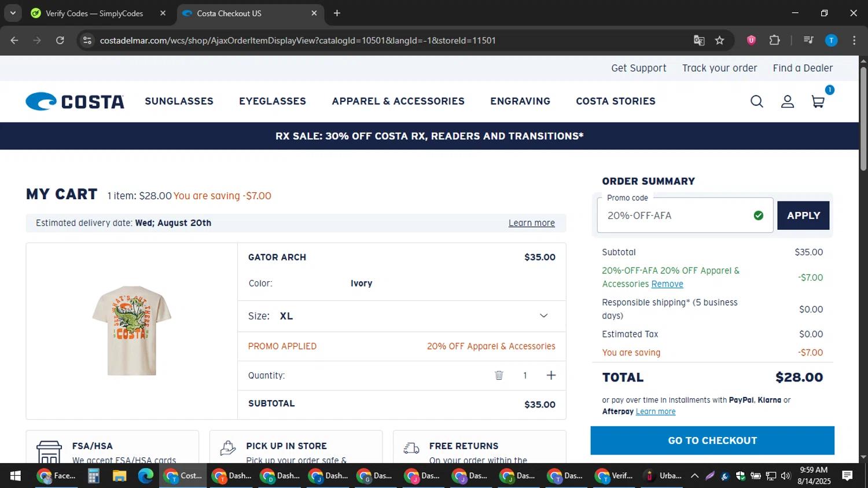The width and height of the screenshot is (868, 488).
Task: Open the COSTA STORIES menu
Action: (x=616, y=101)
